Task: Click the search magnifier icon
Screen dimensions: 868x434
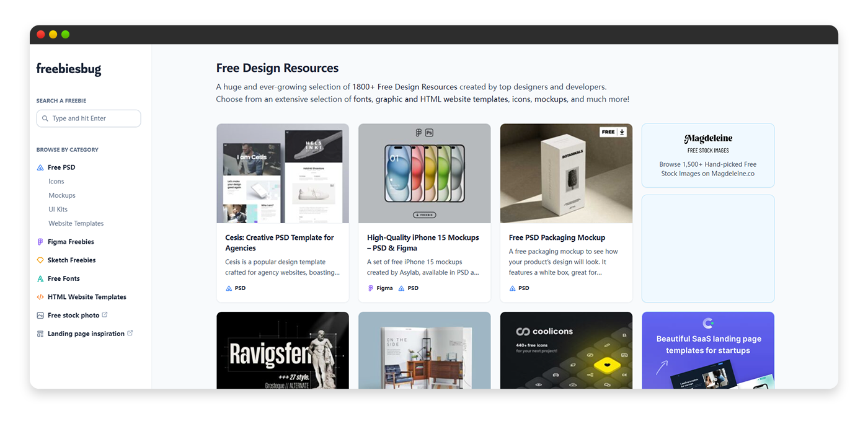Action: 45,118
